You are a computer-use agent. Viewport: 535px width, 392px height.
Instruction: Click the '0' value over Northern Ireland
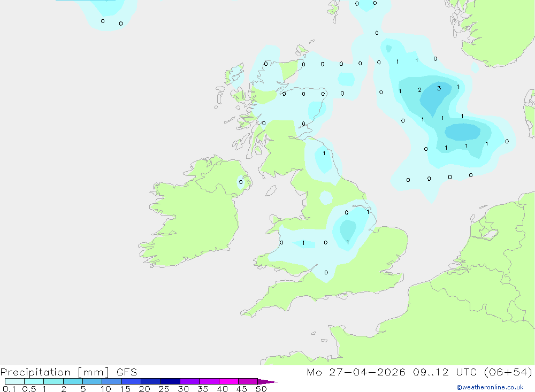[241, 182]
